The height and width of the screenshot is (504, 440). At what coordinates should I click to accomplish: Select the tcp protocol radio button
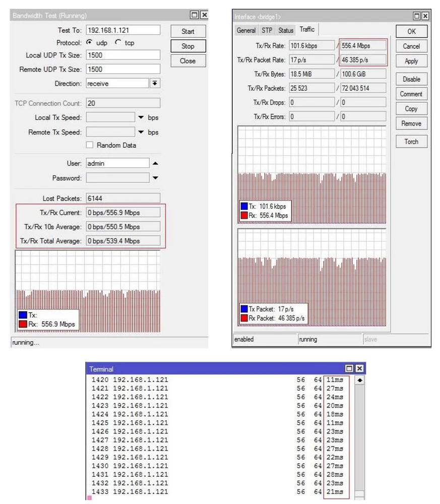click(x=118, y=43)
